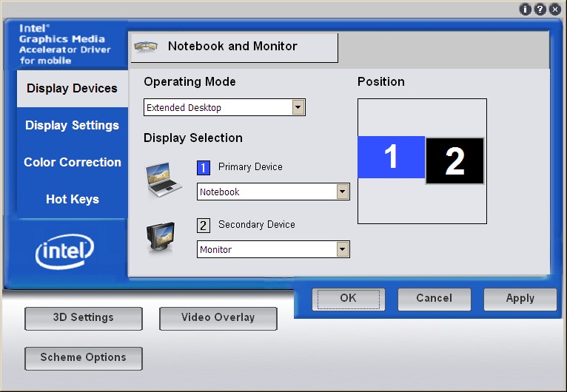Open help with the question mark icon
This screenshot has height=392, width=567.
click(540, 9)
